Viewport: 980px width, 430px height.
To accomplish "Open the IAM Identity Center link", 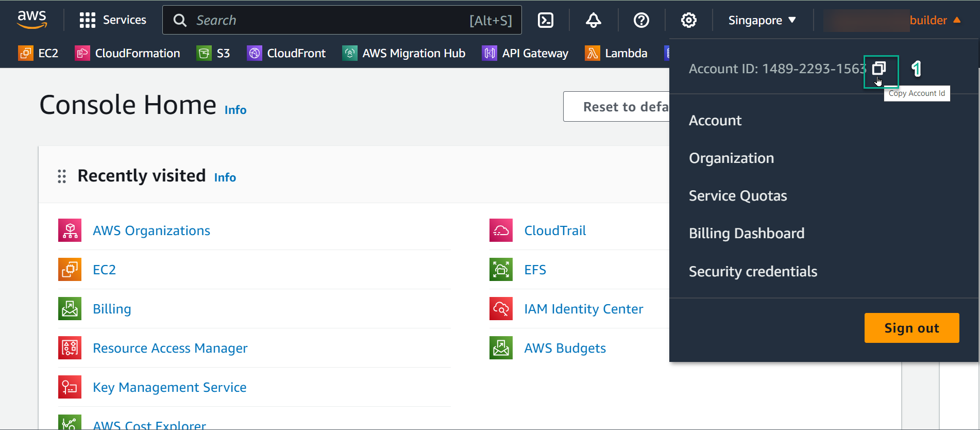I will [583, 309].
